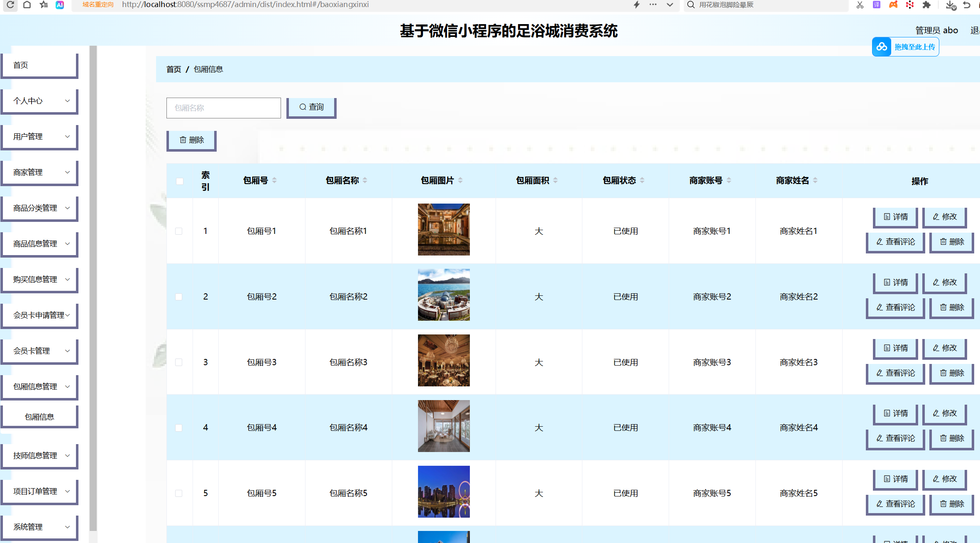Expand the 个人中心 sidebar menu
Screen dimensions: 980x543
click(39, 101)
